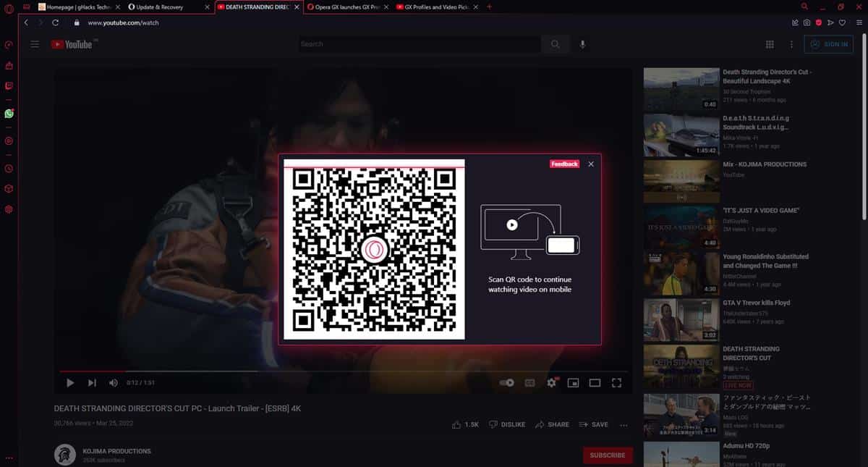
Task: Open the YouTube apps grid icon
Action: (770, 44)
